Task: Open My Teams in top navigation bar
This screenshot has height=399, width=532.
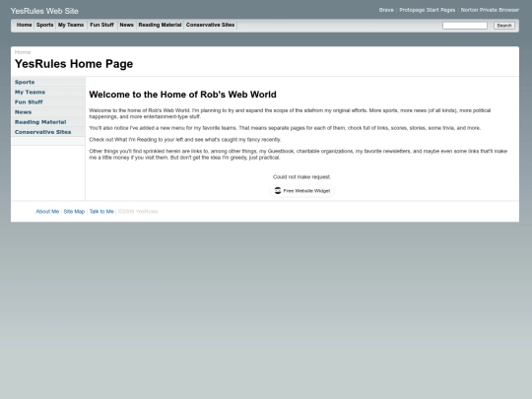Action: click(71, 25)
